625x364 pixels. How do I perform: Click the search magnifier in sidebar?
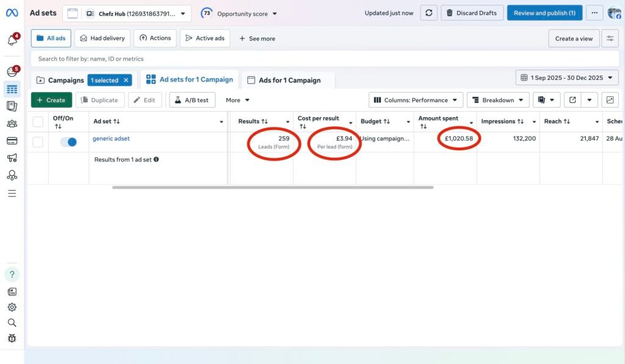tap(12, 323)
